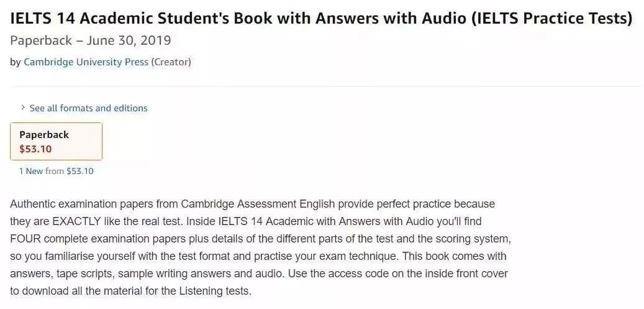Click the phrase Cambridge Assessment English

[252, 204]
